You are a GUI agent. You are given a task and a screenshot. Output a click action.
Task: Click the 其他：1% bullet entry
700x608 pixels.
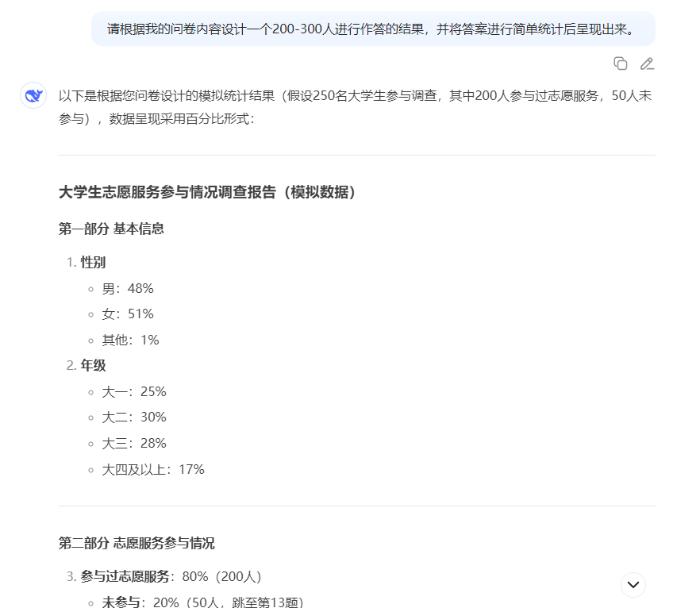click(130, 341)
